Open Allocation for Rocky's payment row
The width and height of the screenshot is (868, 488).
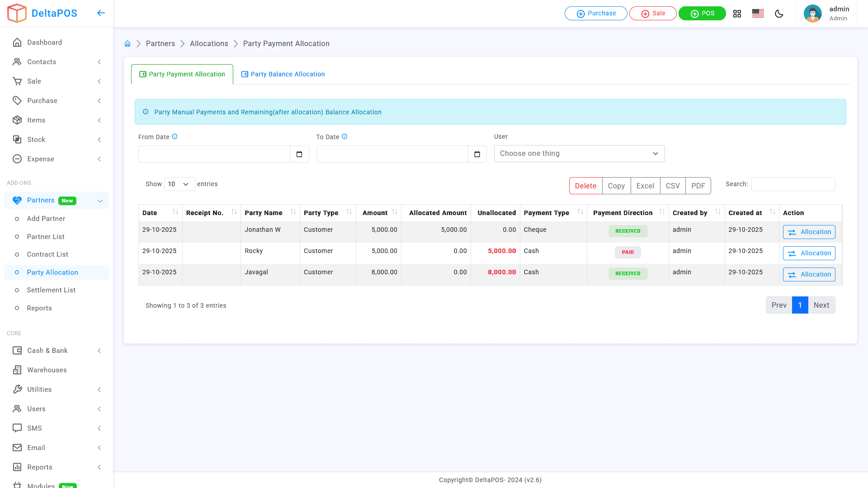tap(809, 253)
